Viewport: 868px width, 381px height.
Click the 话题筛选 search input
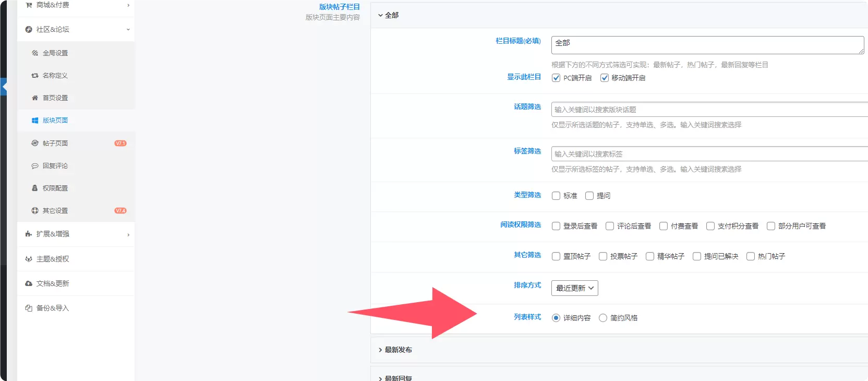tap(709, 110)
